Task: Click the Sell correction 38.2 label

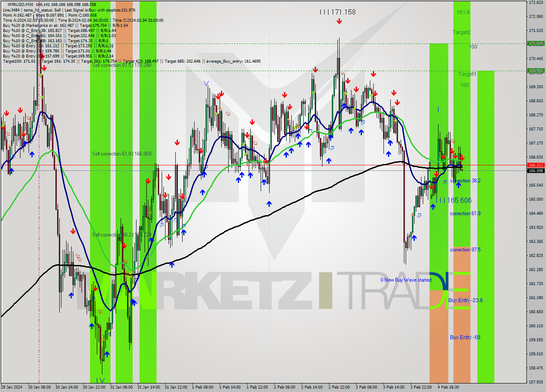Action: point(122,235)
